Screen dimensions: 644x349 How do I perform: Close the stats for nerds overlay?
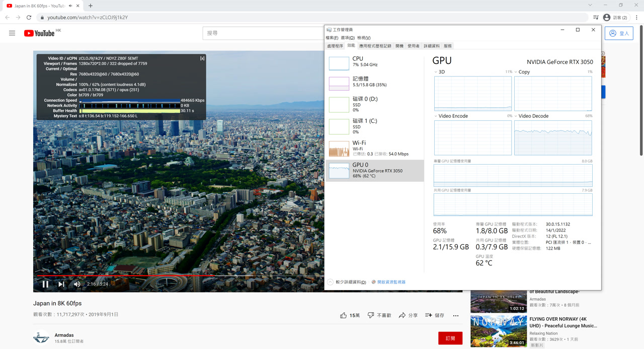click(x=202, y=58)
